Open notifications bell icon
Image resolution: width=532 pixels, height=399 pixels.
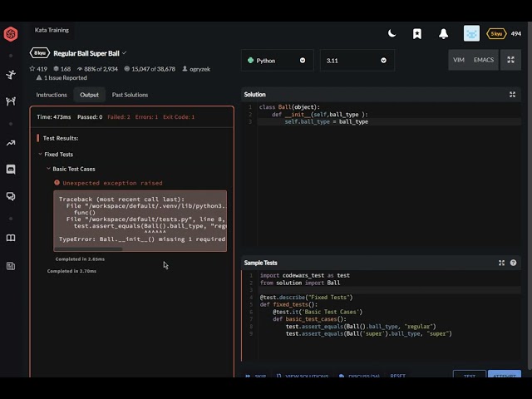point(443,33)
